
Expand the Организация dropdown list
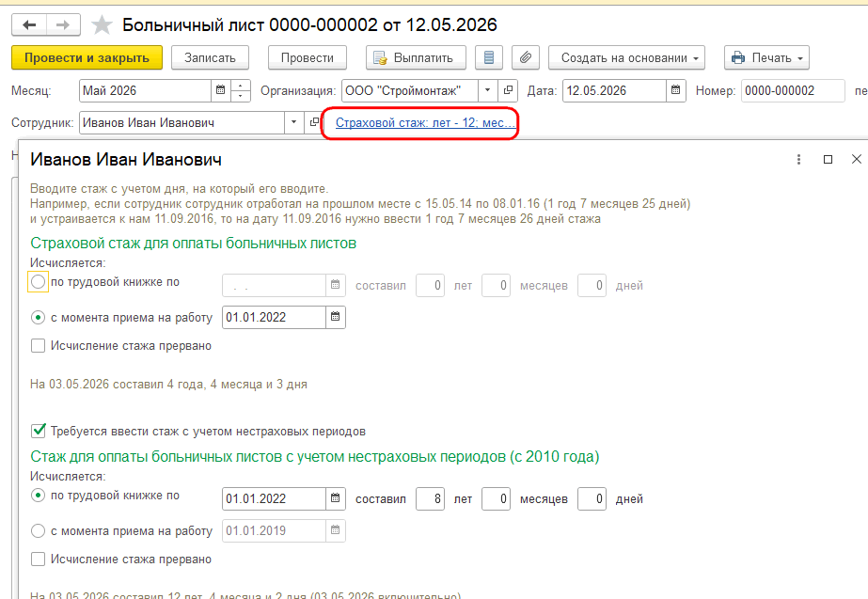point(488,90)
